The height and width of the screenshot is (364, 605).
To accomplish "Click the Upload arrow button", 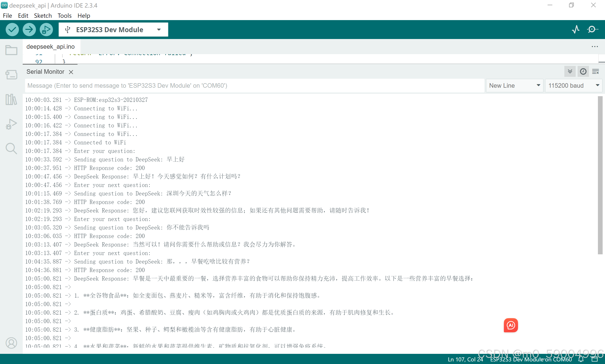I will click(29, 30).
